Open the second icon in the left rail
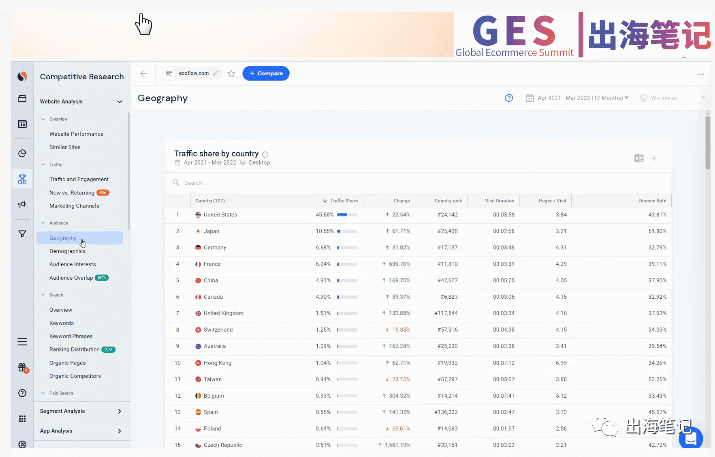This screenshot has width=715, height=457. tap(22, 99)
